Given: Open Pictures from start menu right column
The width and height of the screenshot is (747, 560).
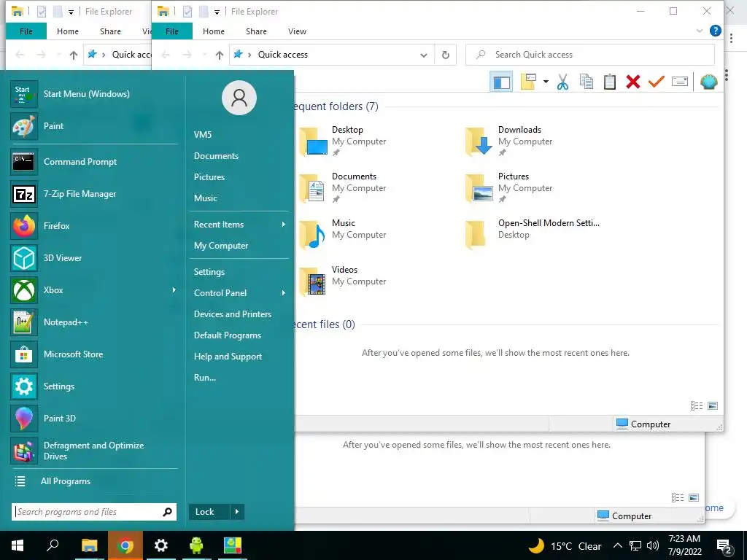Looking at the screenshot, I should click(x=209, y=177).
